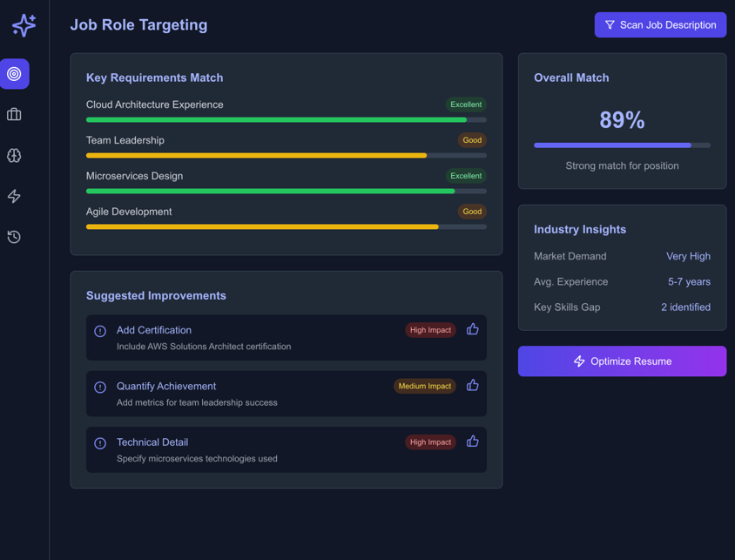Screen dimensions: 735x560
Task: Thumbs up the Add Certification suggestion
Action: (x=472, y=329)
